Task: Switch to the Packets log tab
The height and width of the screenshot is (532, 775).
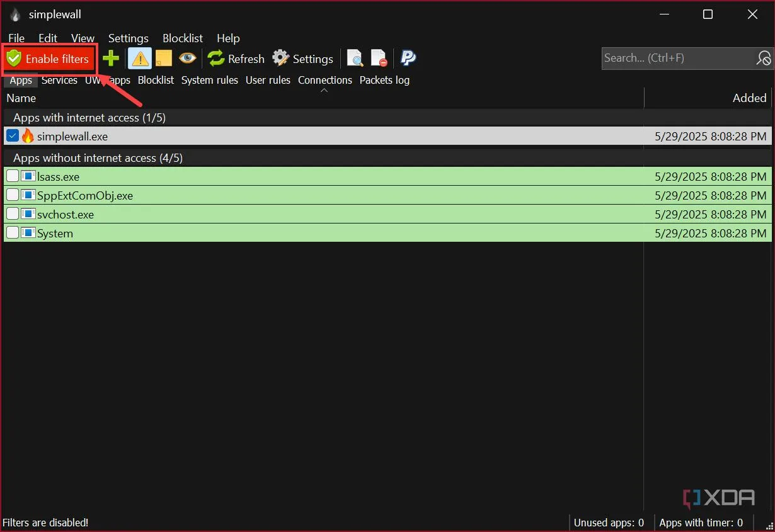Action: coord(384,80)
